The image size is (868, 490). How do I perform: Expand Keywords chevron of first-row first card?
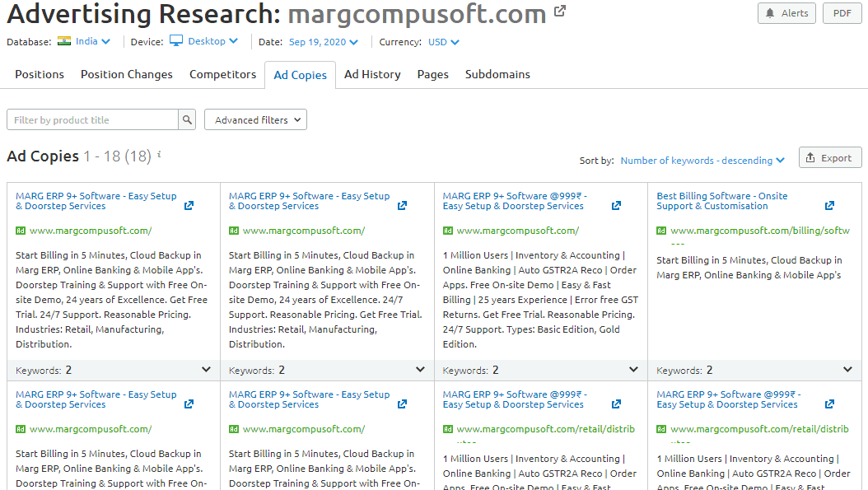point(206,369)
